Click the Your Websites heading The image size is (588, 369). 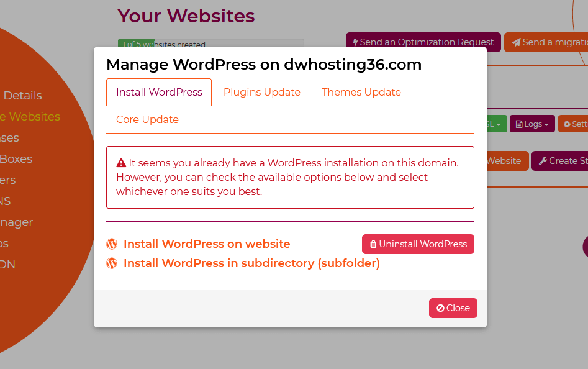click(186, 16)
